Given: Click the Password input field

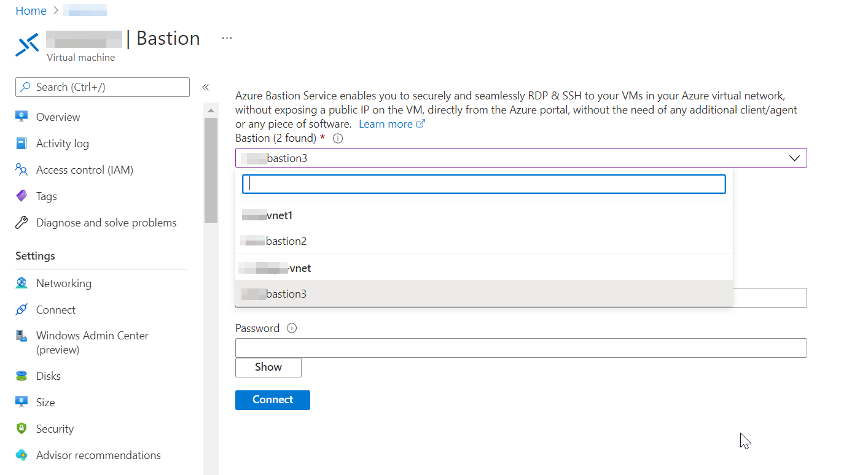Looking at the screenshot, I should coord(521,348).
